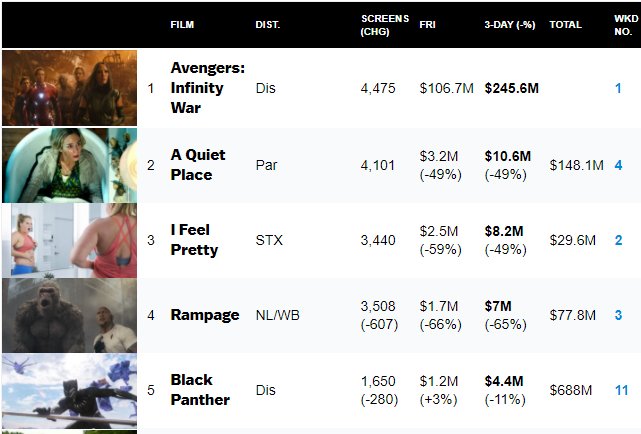This screenshot has width=641, height=434.
Task: Open weekend number 1 link for Avengers
Action: 618,88
